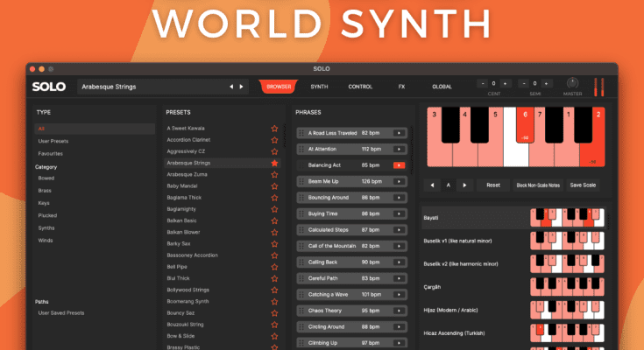Click the Reset scale button
Image resolution: width=644 pixels, height=350 pixels.
pos(493,185)
